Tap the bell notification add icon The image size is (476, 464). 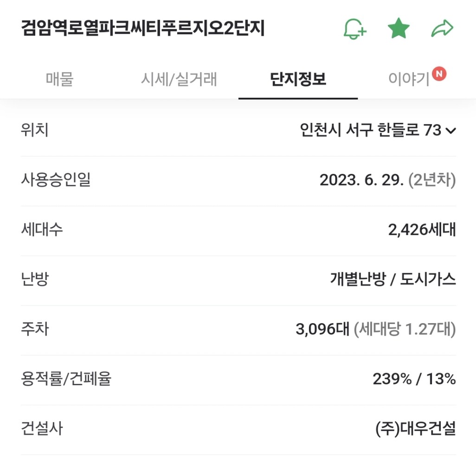tap(355, 29)
